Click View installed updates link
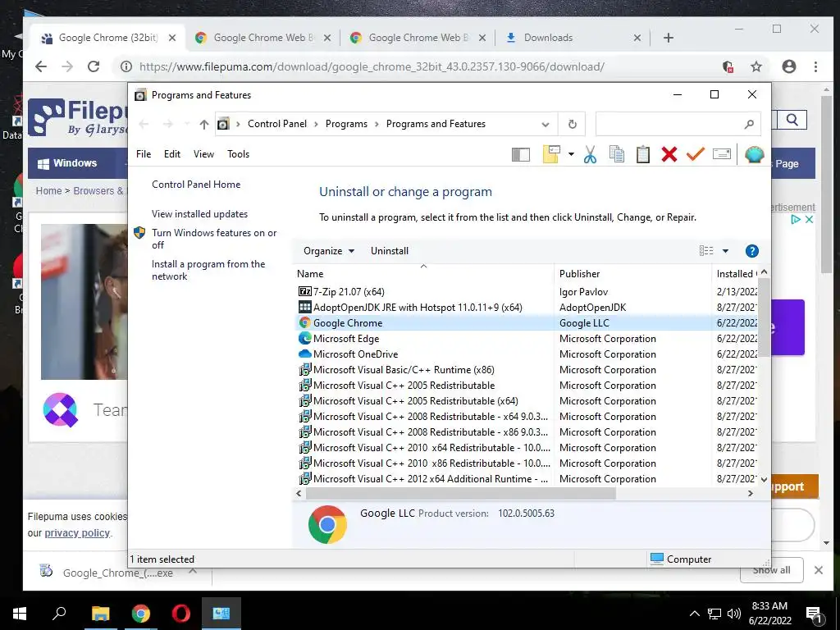This screenshot has height=630, width=840. coord(200,214)
